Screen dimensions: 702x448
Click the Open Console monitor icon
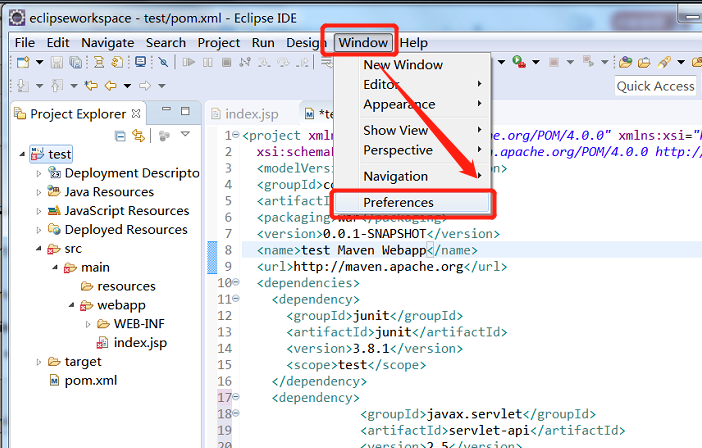point(141,62)
